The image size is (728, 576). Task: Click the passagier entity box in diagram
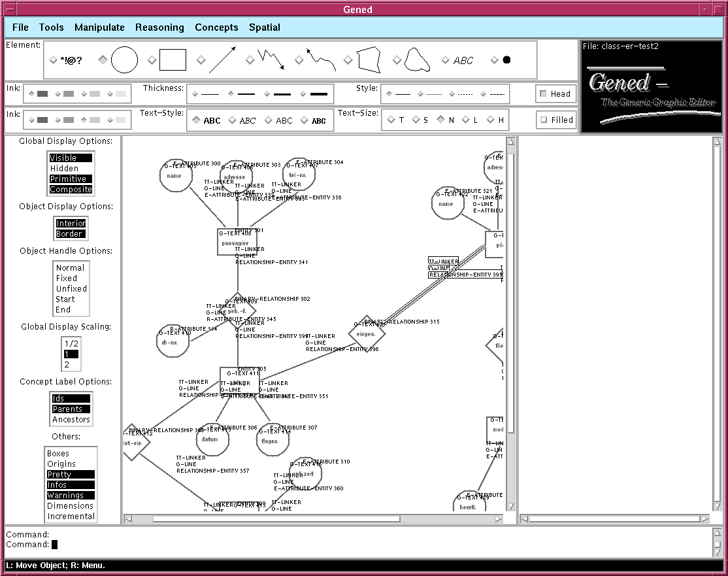tap(237, 241)
